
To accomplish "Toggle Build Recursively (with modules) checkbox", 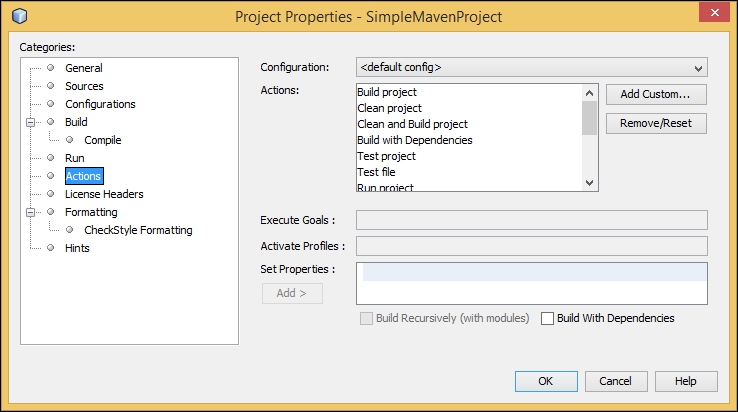I will click(366, 318).
